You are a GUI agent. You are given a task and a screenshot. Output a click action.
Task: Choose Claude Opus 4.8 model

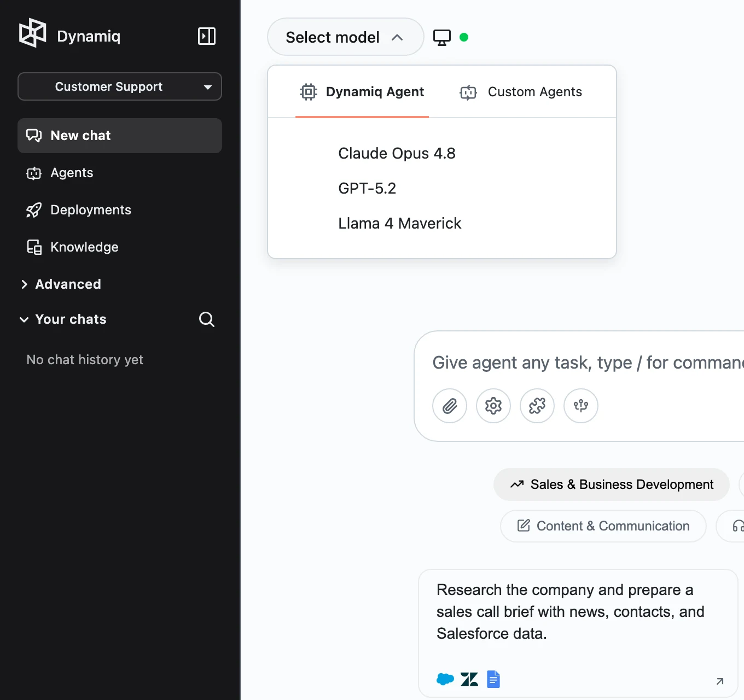click(x=397, y=154)
